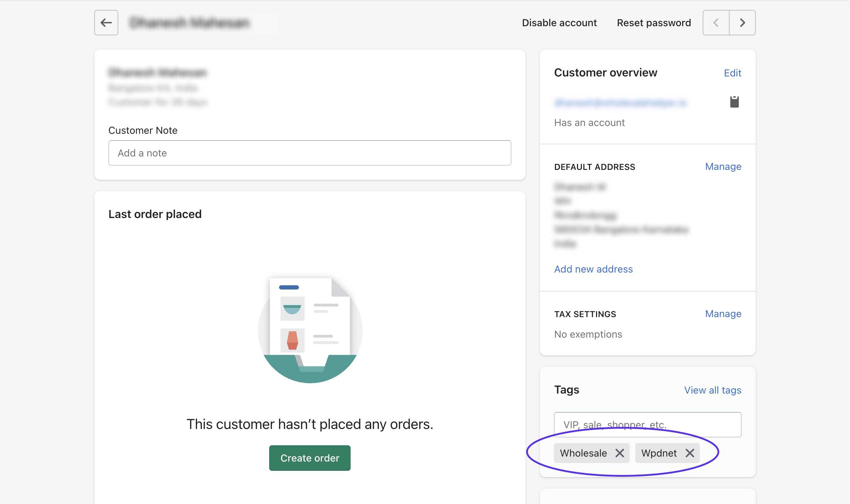Edit the Customer overview
The height and width of the screenshot is (504, 850).
click(x=732, y=73)
